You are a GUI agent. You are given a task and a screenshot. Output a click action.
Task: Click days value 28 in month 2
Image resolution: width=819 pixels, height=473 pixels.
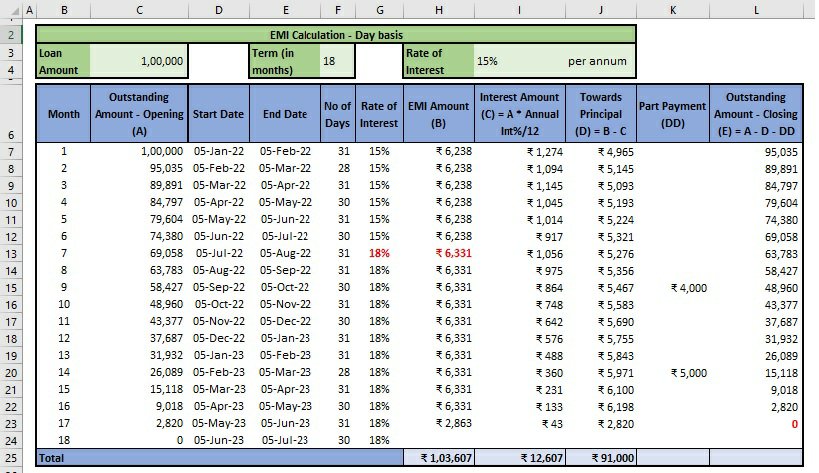(344, 168)
